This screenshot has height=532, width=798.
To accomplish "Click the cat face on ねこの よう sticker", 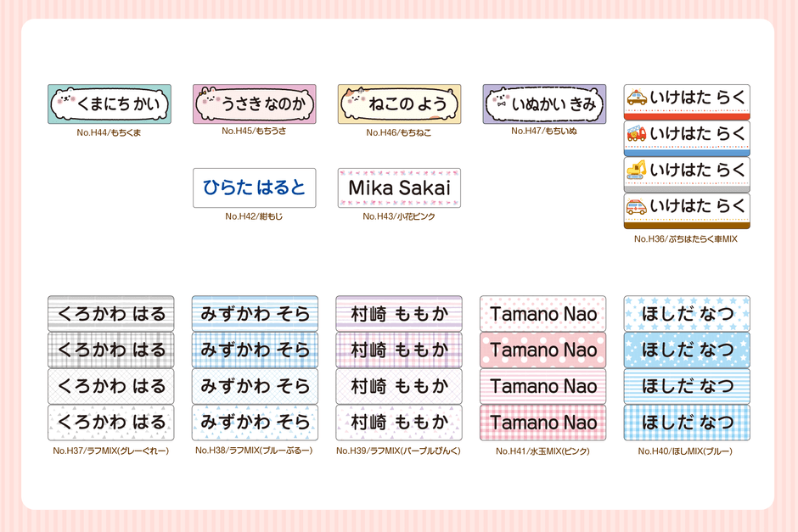I will (x=354, y=104).
